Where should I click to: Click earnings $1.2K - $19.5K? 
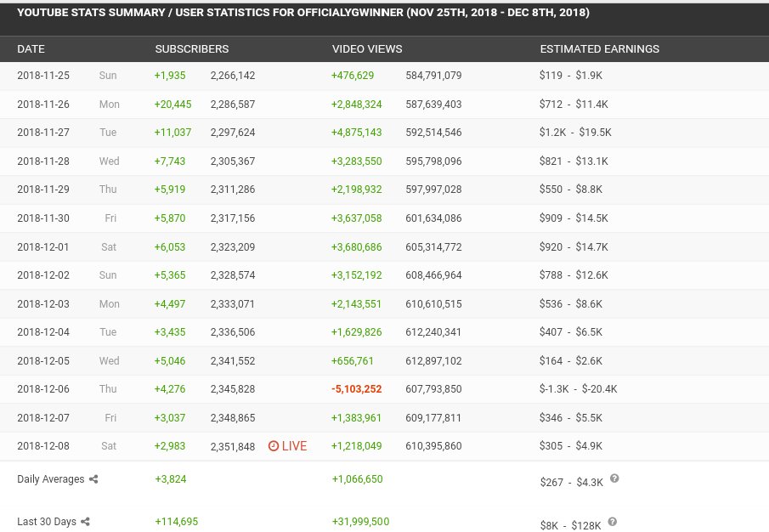click(x=575, y=133)
